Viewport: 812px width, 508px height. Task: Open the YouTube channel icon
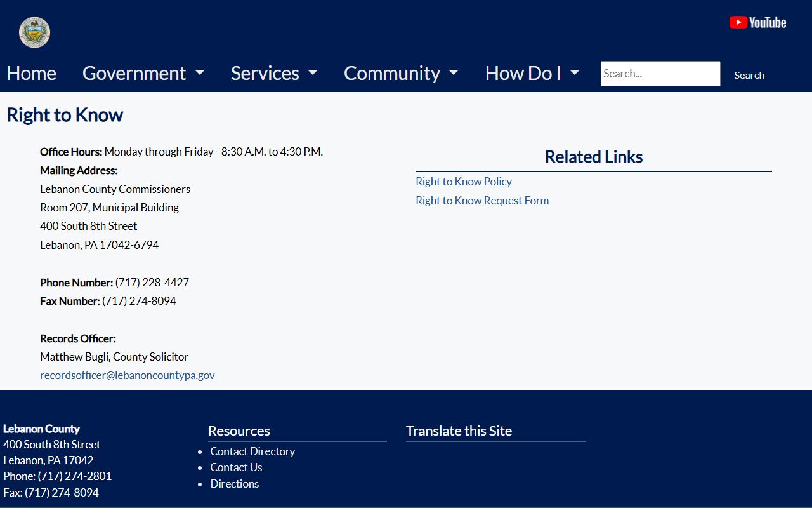757,23
